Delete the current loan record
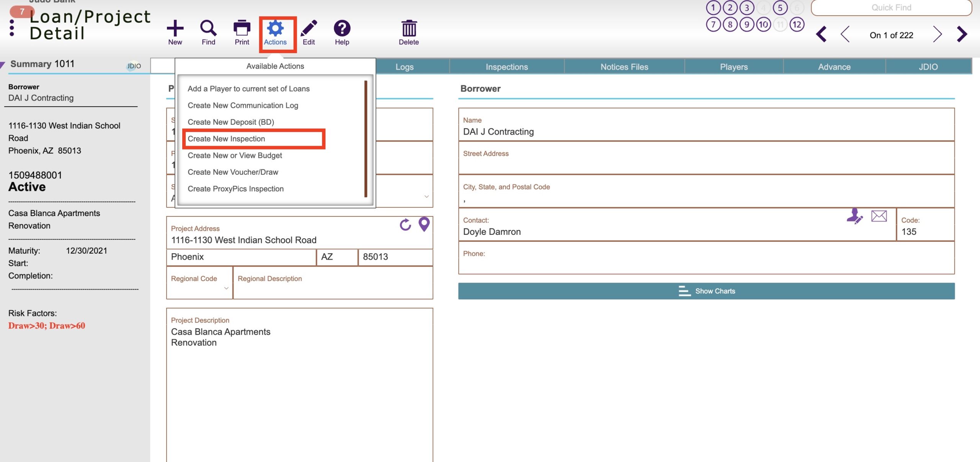 408,31
